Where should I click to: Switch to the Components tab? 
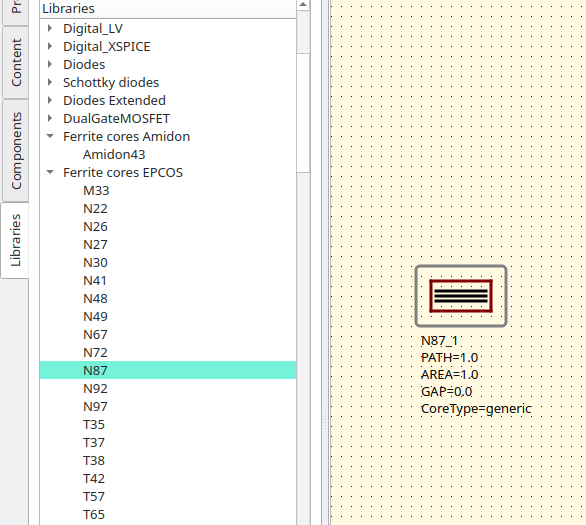(16, 151)
